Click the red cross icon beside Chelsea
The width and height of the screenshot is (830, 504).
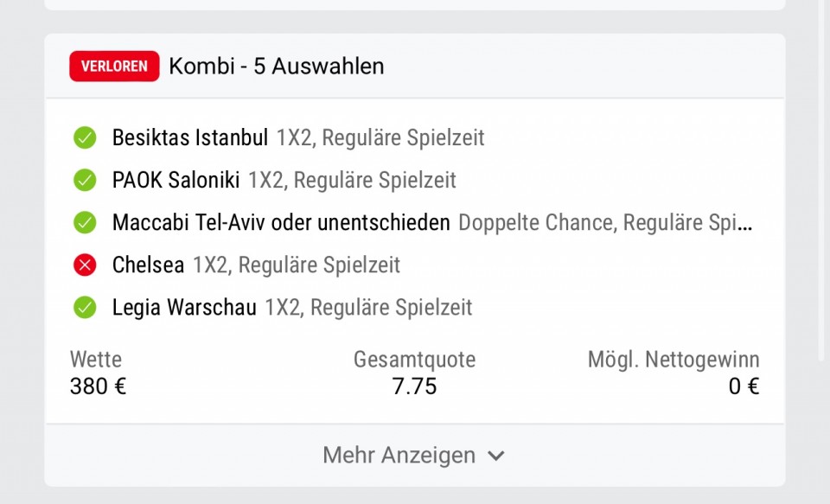coord(85,265)
